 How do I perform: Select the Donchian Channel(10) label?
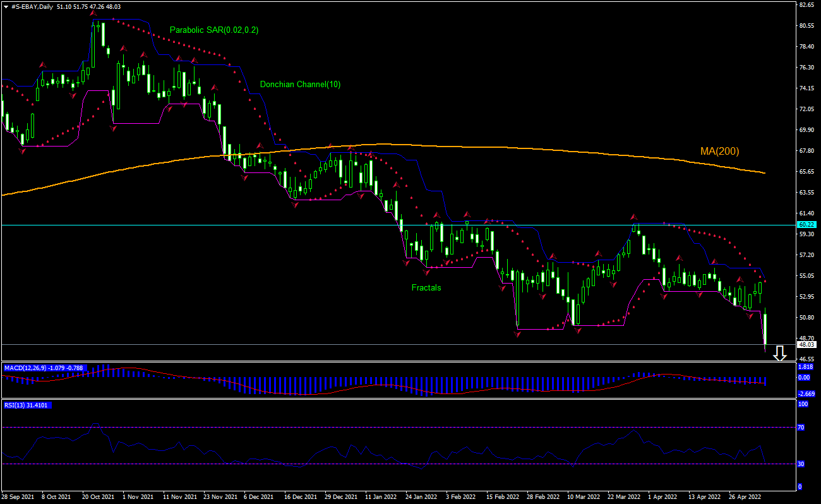tap(300, 83)
